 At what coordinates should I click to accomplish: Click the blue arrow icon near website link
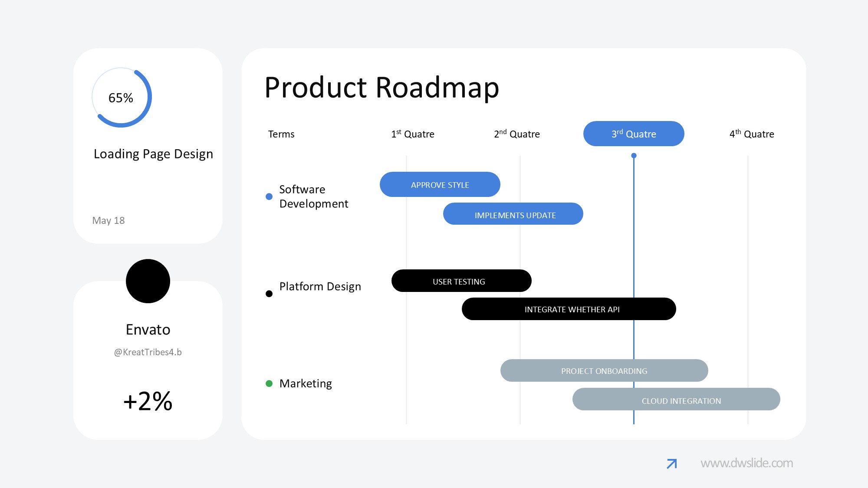coord(671,464)
